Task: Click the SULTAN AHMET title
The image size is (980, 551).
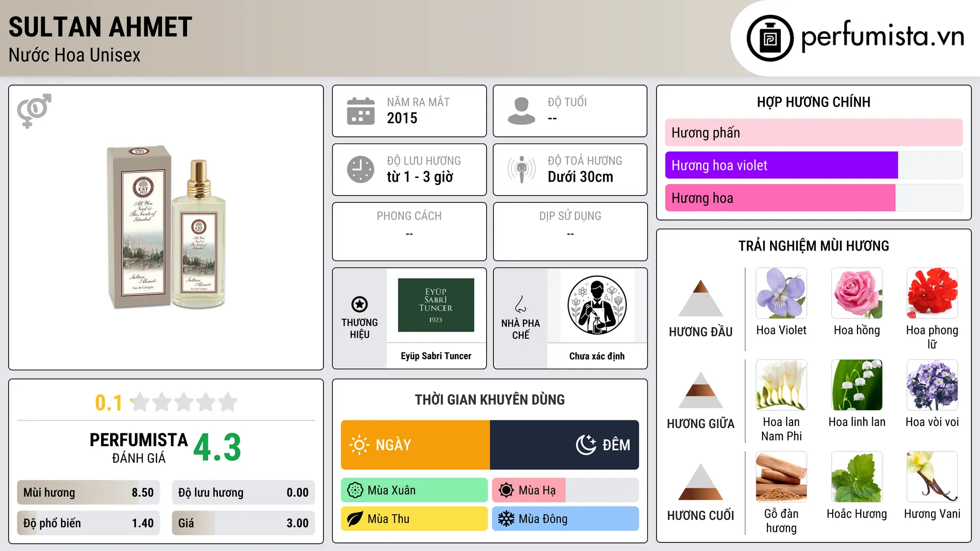Action: coord(100,27)
